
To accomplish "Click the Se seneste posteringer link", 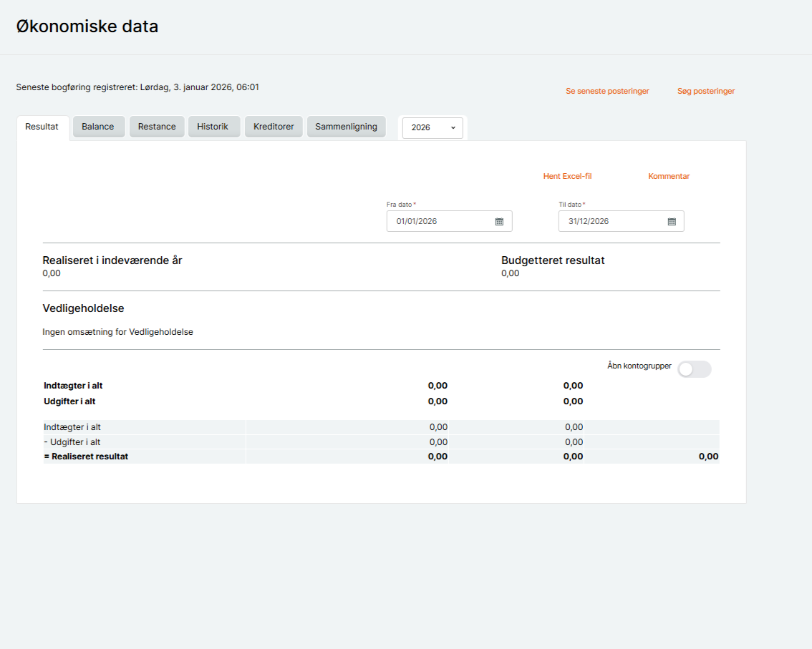I will click(x=607, y=92).
